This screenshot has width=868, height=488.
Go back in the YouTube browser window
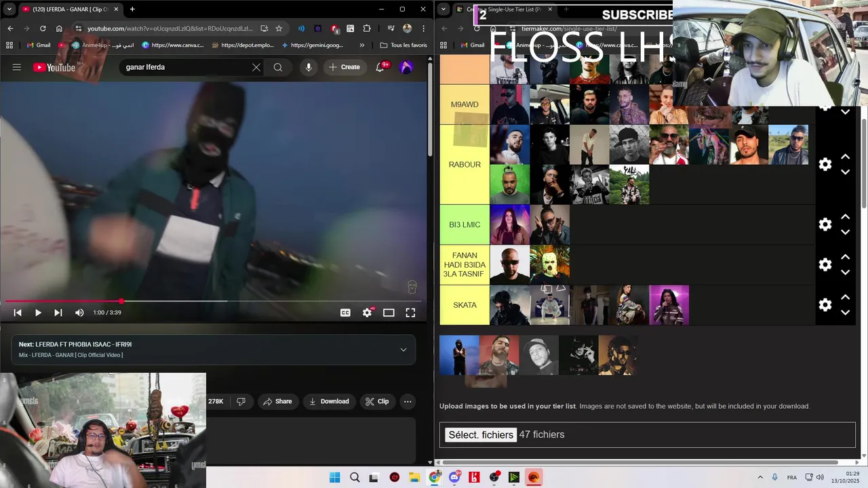tap(10, 28)
